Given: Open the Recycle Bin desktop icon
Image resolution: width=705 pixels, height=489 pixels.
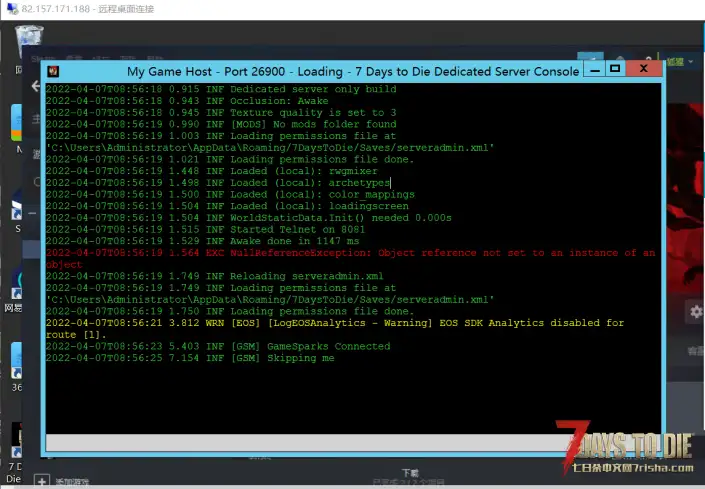Looking at the screenshot, I should point(29,40).
